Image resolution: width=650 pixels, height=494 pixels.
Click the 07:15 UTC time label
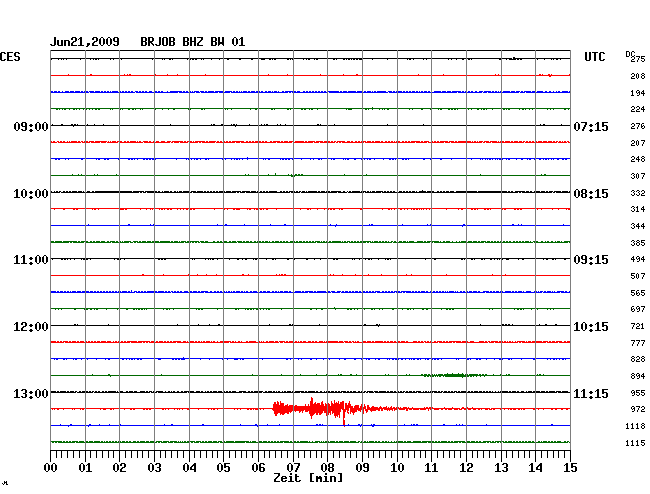click(x=591, y=127)
